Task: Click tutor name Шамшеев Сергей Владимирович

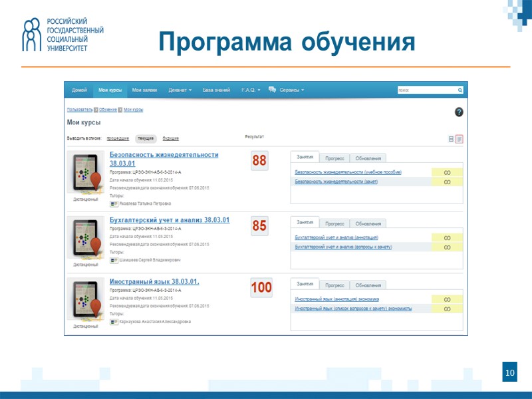Action: 150,260
